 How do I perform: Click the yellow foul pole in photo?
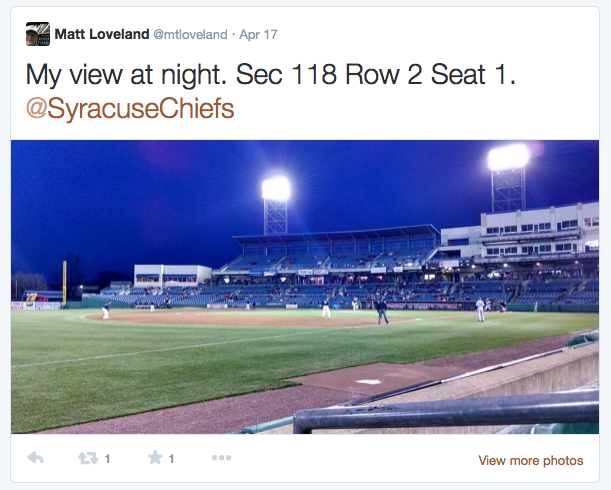pyautogui.click(x=64, y=281)
